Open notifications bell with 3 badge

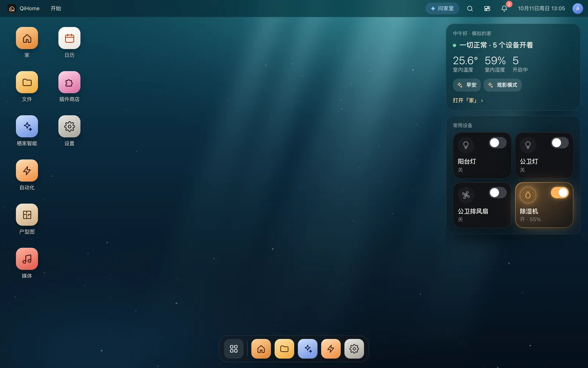(x=504, y=8)
